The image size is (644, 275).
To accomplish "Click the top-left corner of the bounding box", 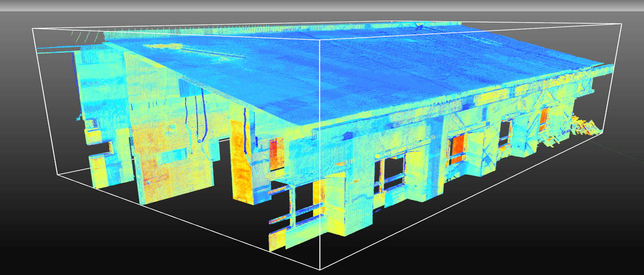I will pos(32,28).
